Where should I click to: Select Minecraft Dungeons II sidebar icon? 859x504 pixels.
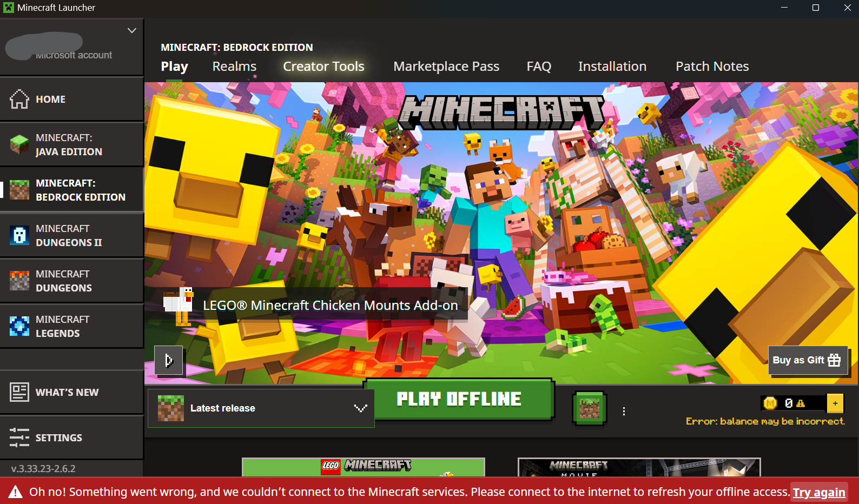pyautogui.click(x=19, y=235)
